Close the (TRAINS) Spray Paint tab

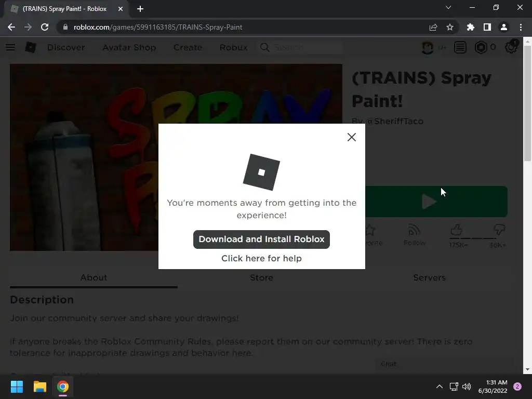tap(121, 9)
